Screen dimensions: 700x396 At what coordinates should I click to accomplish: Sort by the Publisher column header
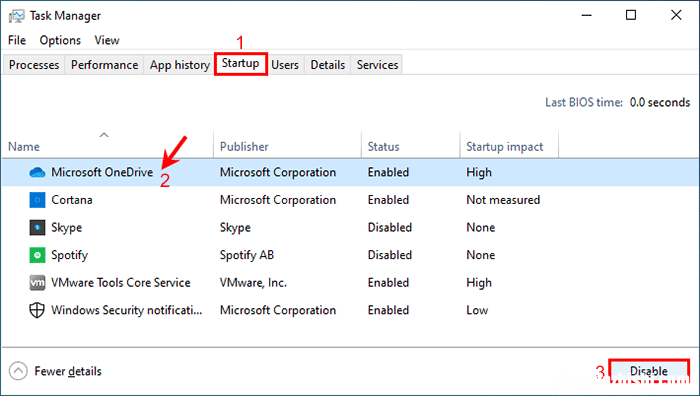287,146
